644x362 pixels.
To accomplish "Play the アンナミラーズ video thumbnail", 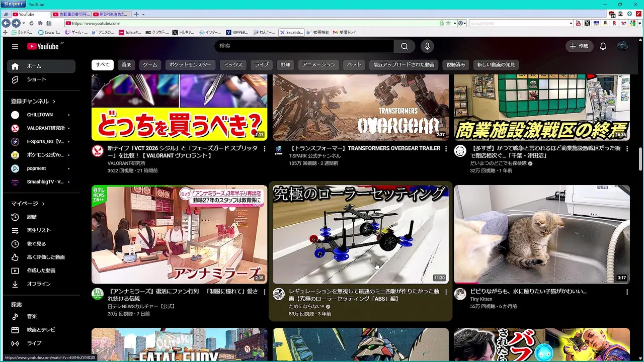I will tap(179, 234).
